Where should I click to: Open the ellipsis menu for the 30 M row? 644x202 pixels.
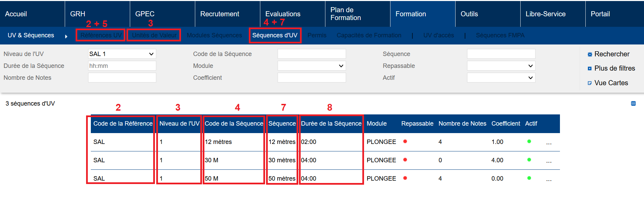coord(549,161)
